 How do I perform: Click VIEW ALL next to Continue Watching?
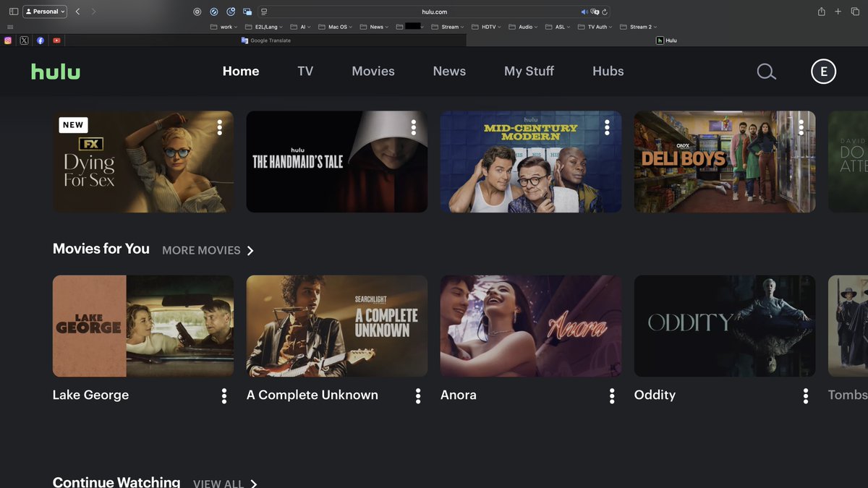pos(225,484)
